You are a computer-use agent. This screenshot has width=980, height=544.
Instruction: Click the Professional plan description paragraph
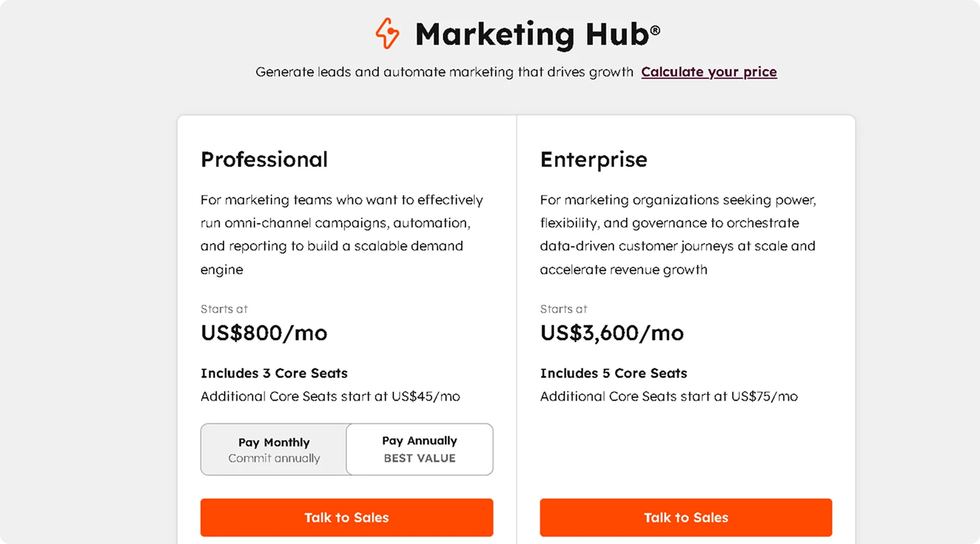pos(341,234)
